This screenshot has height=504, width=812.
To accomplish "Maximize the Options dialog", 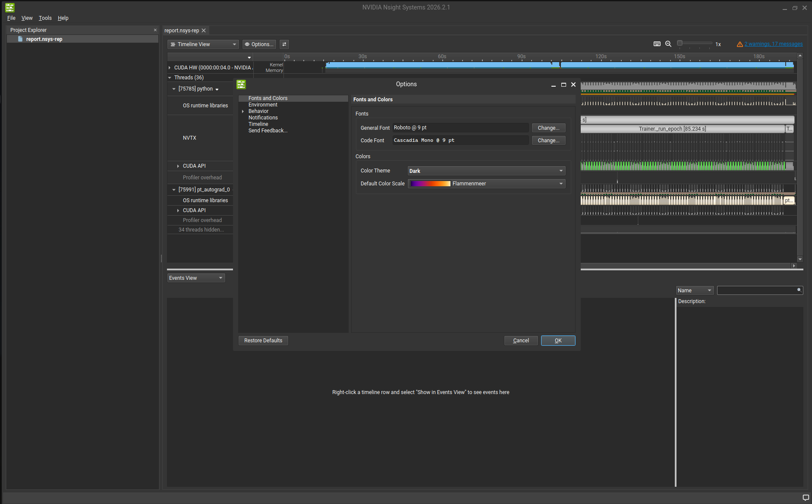I will click(x=563, y=85).
